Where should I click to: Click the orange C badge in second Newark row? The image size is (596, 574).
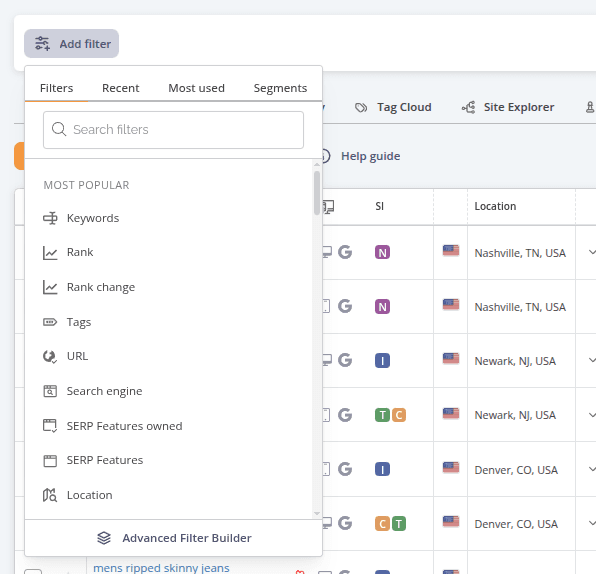click(399, 415)
